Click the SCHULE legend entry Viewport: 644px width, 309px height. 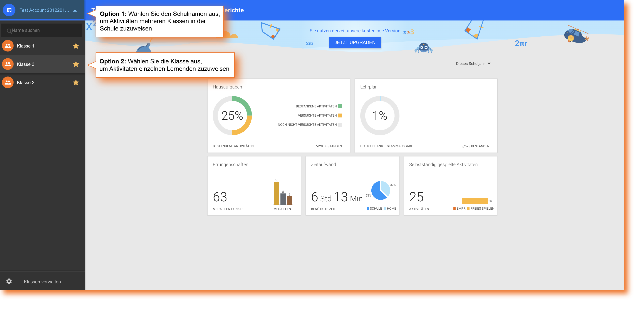(x=374, y=208)
